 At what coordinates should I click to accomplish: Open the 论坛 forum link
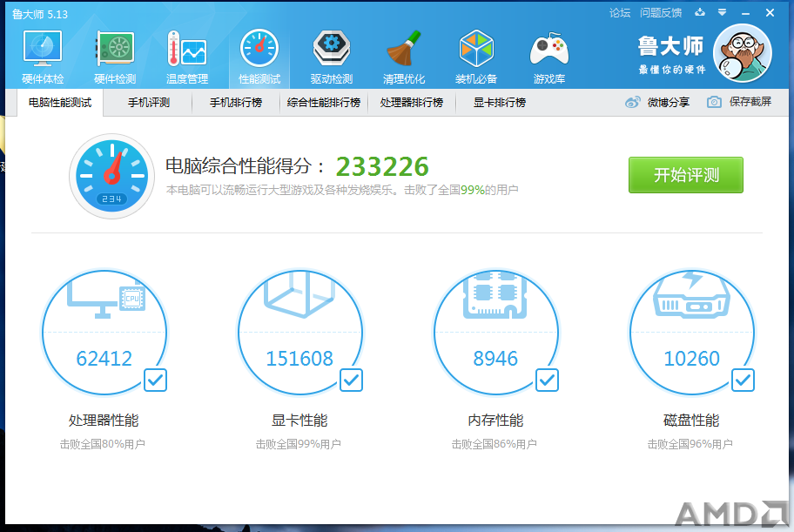coord(619,13)
